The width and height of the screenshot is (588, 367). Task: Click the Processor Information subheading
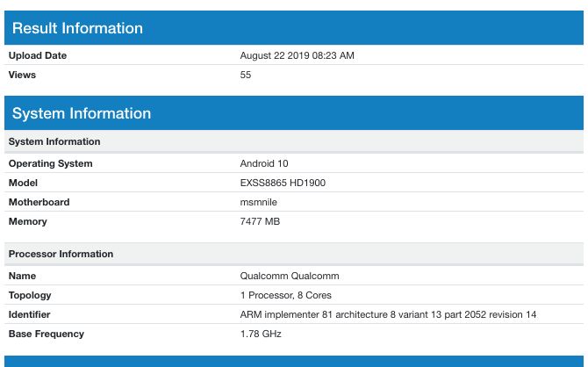point(61,254)
